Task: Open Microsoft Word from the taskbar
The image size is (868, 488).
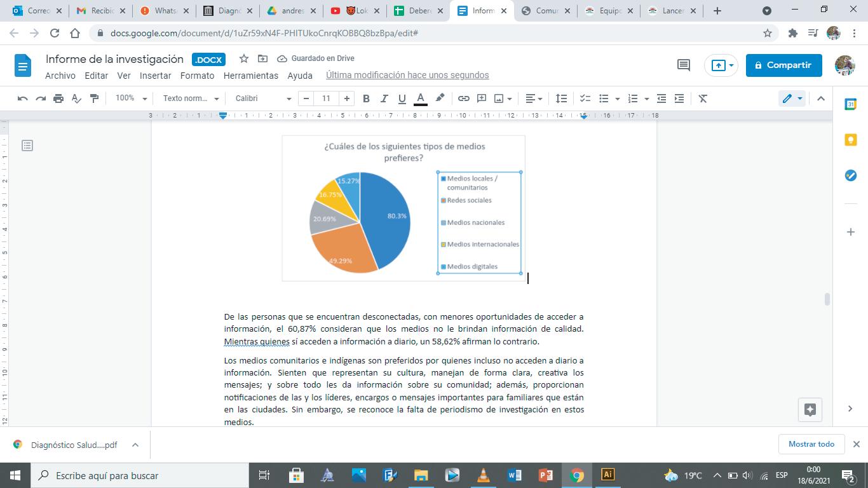Action: [515, 475]
